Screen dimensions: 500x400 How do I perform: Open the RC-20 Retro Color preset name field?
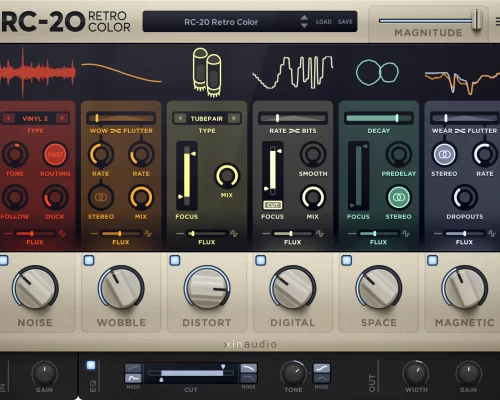[221, 22]
